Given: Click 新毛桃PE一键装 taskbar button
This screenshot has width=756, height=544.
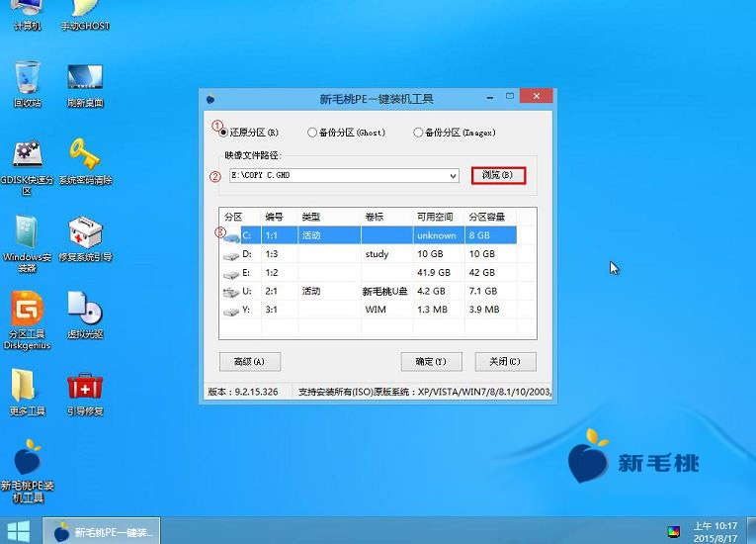Looking at the screenshot, I should (101, 531).
